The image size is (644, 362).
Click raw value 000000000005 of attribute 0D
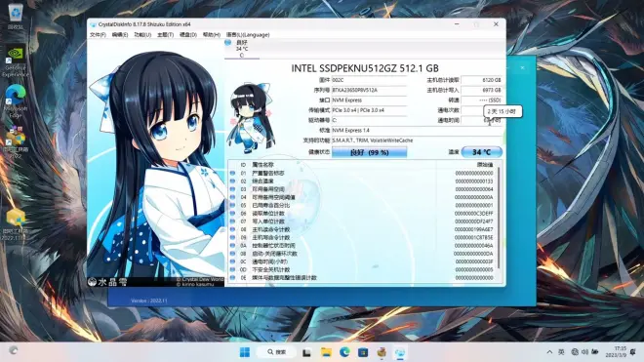(x=474, y=270)
